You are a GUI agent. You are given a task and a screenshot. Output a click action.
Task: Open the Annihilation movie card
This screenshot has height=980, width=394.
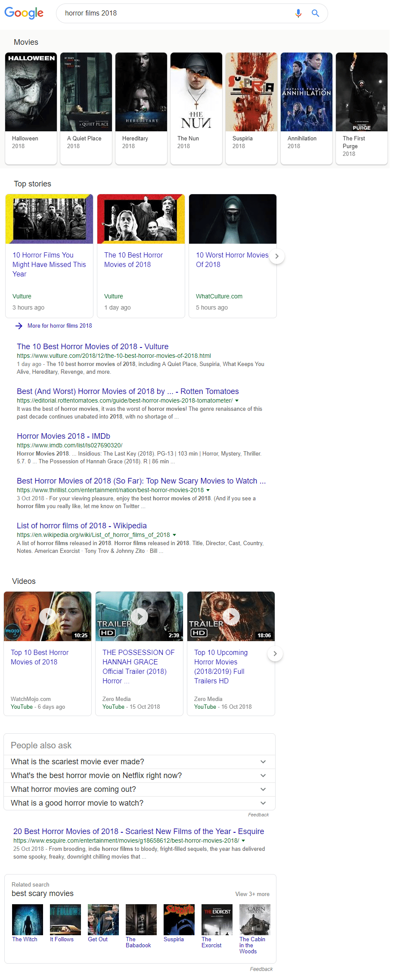307,109
